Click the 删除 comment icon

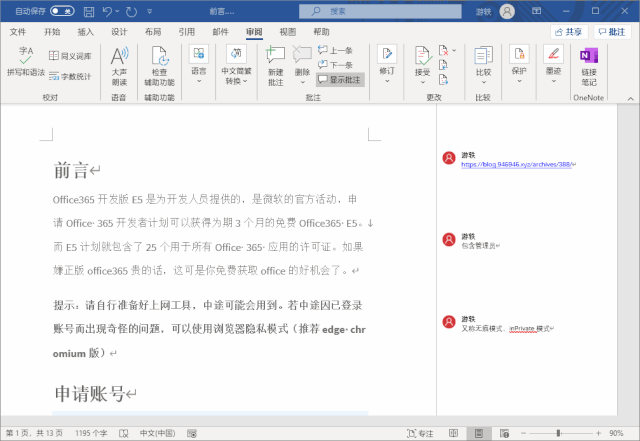302,55
